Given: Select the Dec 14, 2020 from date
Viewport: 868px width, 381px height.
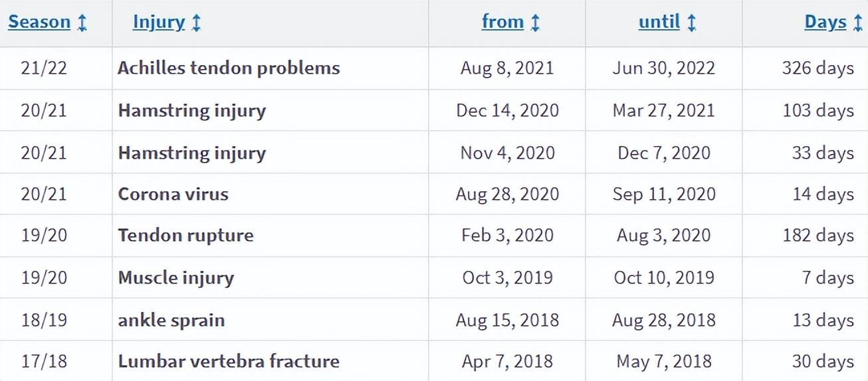Looking at the screenshot, I should coord(507,110).
